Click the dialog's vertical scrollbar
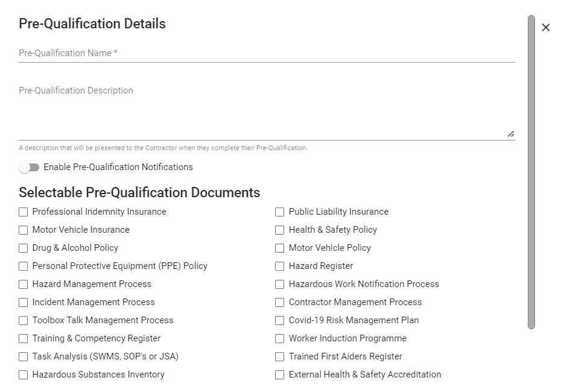The width and height of the screenshot is (564, 392). (x=531, y=172)
